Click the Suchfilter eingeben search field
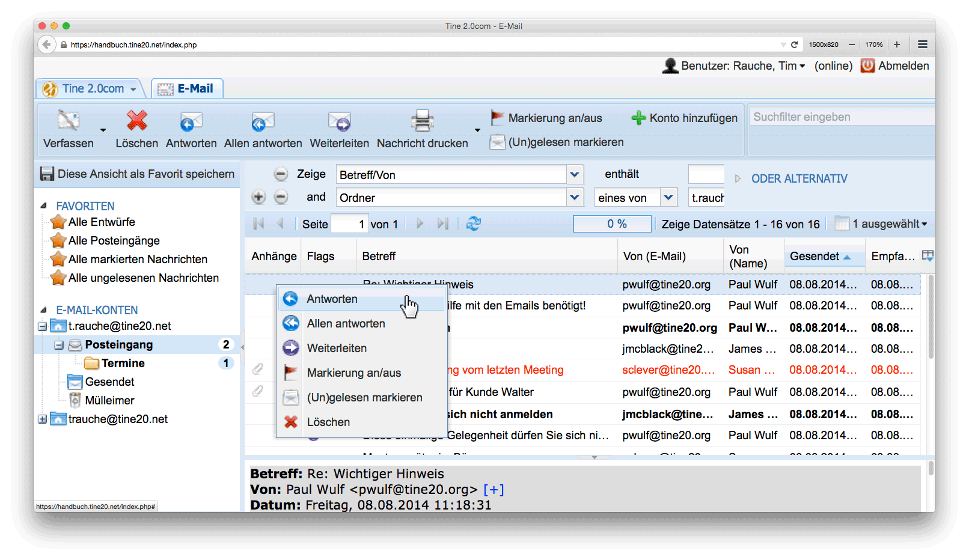Viewport: 969px width, 560px height. click(x=842, y=117)
